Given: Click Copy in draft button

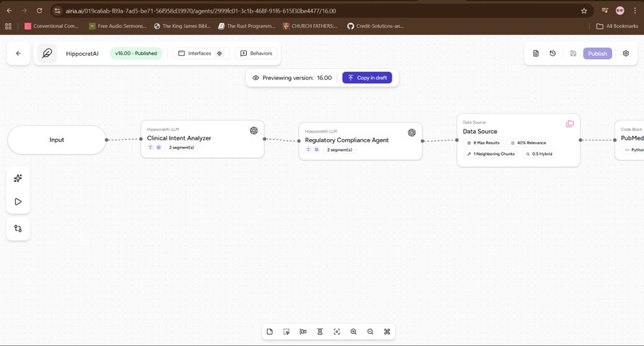Looking at the screenshot, I should point(368,78).
